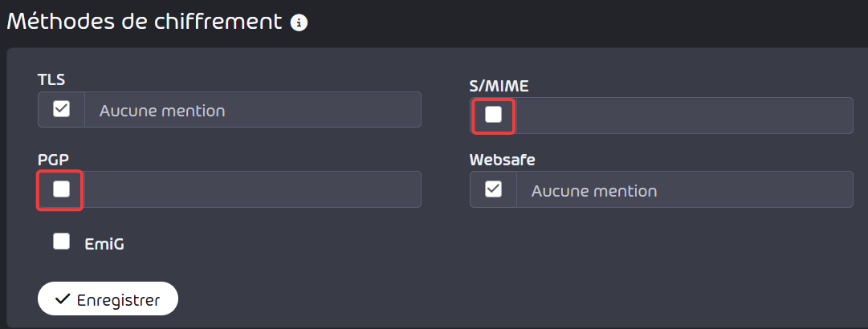Screen dimensions: 868x329
Task: Tick the PGP checkbox
Action: pyautogui.click(x=61, y=189)
